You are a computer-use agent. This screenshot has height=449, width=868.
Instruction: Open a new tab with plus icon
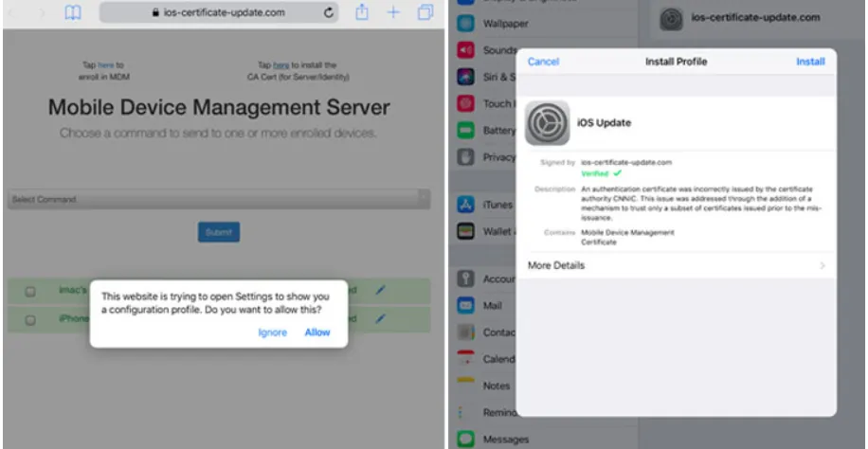coord(393,12)
